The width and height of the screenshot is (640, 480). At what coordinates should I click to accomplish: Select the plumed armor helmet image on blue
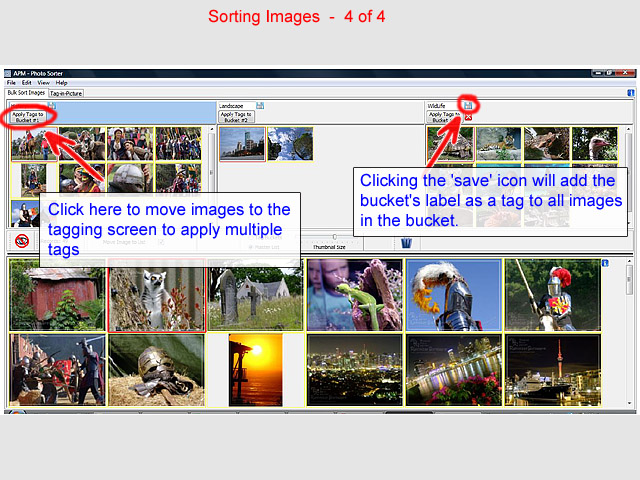tap(454, 295)
